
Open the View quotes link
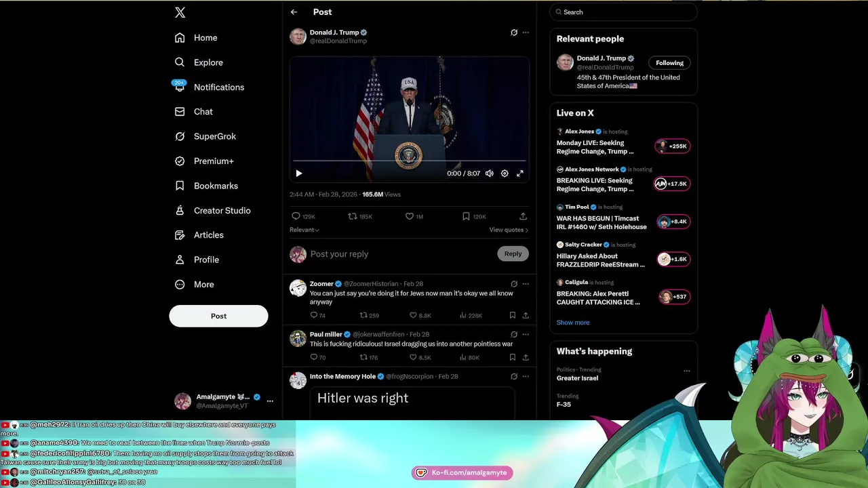click(509, 230)
